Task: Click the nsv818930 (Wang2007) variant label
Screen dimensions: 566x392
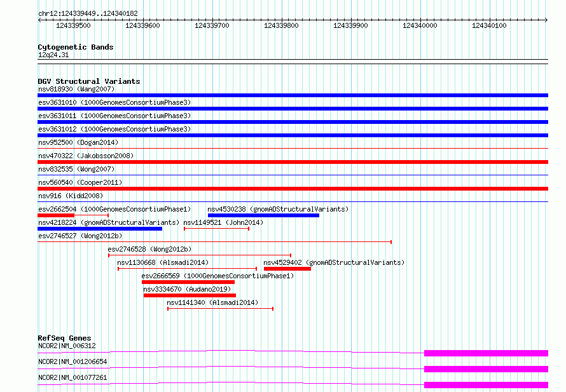Action: click(x=76, y=89)
